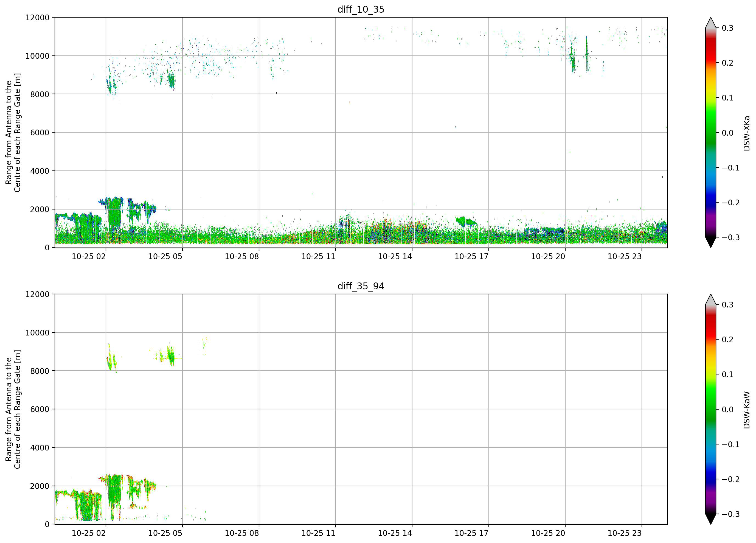Viewport: 756px width, 543px height.
Task: Click the 10-25 20 x-tick under diff_35_94
Action: (548, 533)
